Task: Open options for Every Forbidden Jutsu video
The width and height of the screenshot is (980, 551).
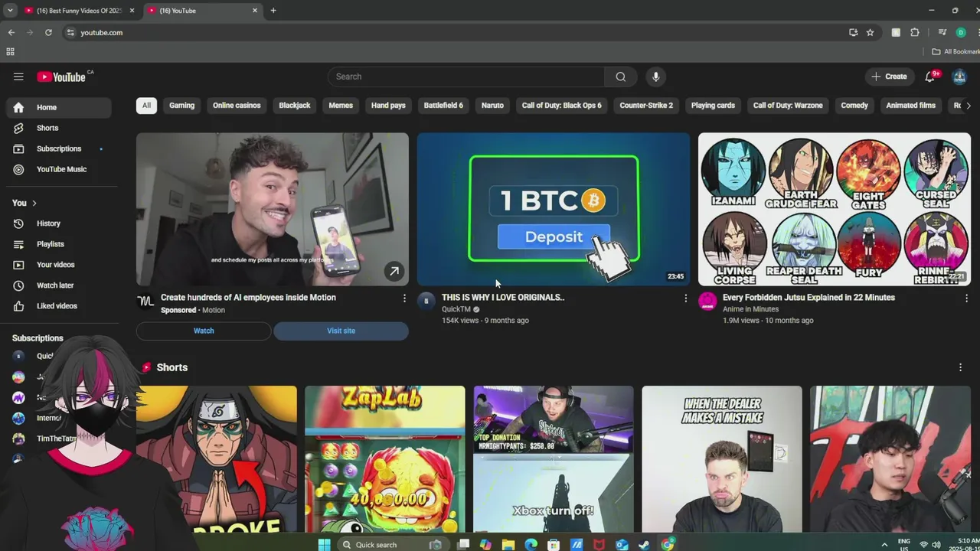Action: point(966,298)
